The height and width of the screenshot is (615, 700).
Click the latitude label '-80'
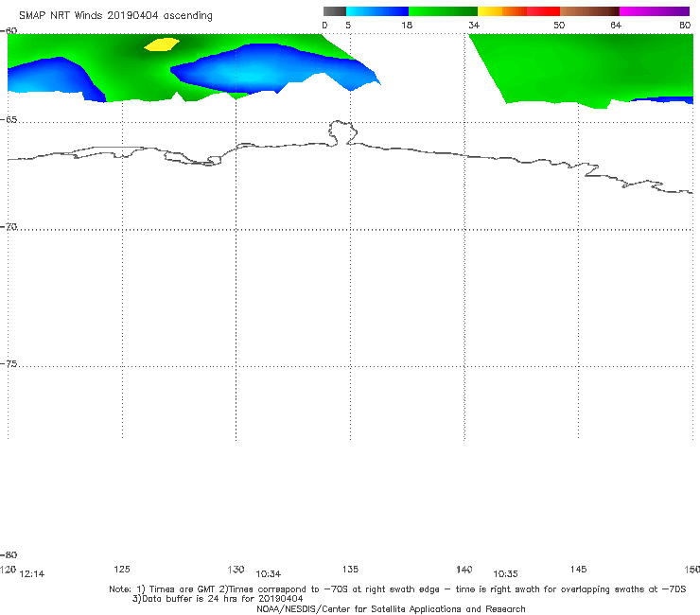click(9, 554)
